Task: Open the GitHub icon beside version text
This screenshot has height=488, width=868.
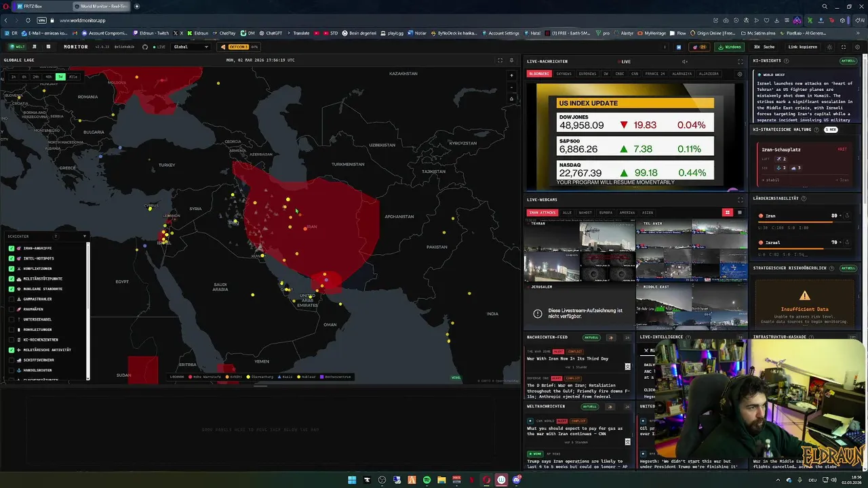Action: tap(145, 47)
